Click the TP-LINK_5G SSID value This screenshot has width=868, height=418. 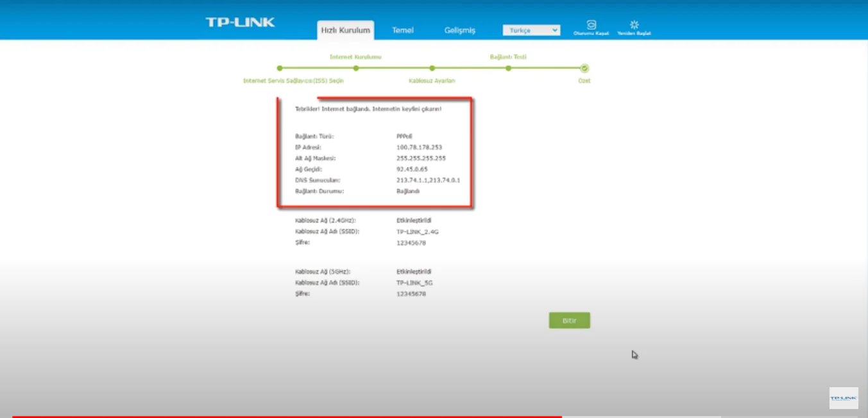click(x=415, y=283)
